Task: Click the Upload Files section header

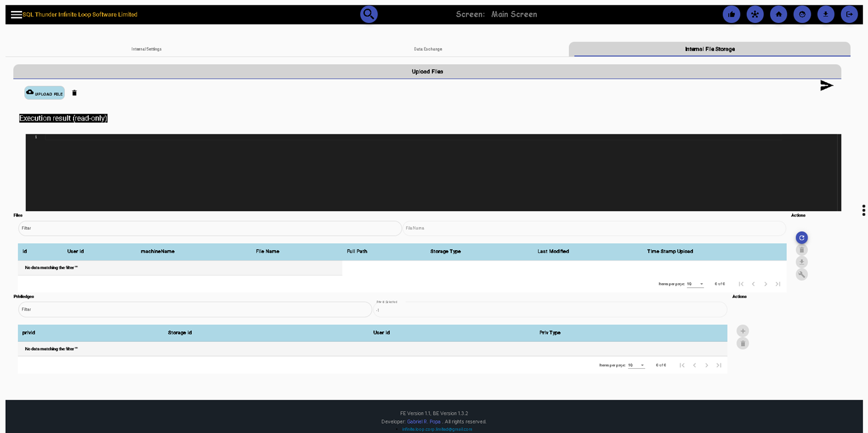Action: tap(427, 72)
